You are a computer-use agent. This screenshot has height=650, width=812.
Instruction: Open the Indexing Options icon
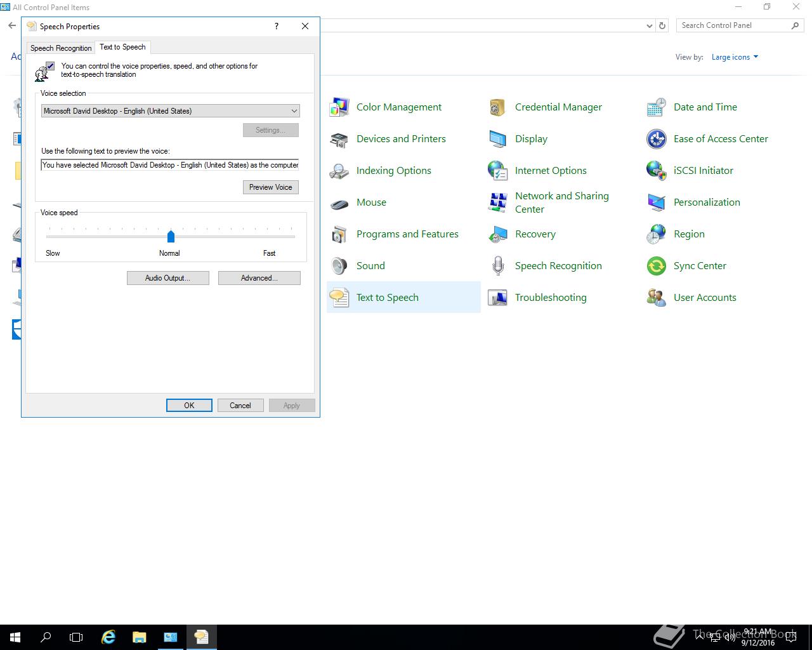(339, 171)
